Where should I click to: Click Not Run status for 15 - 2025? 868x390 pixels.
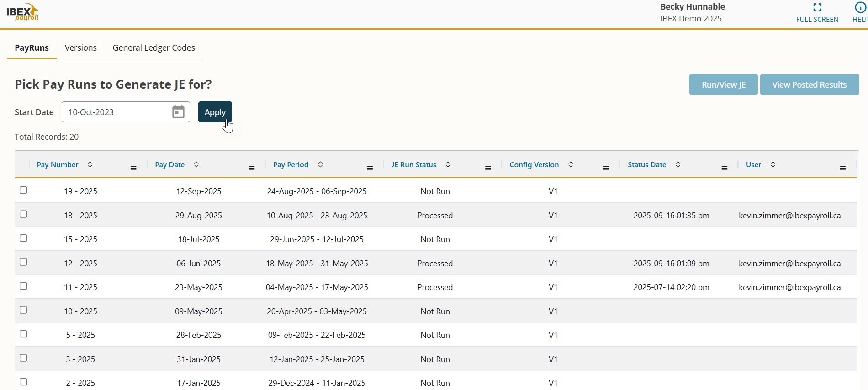pyautogui.click(x=435, y=239)
